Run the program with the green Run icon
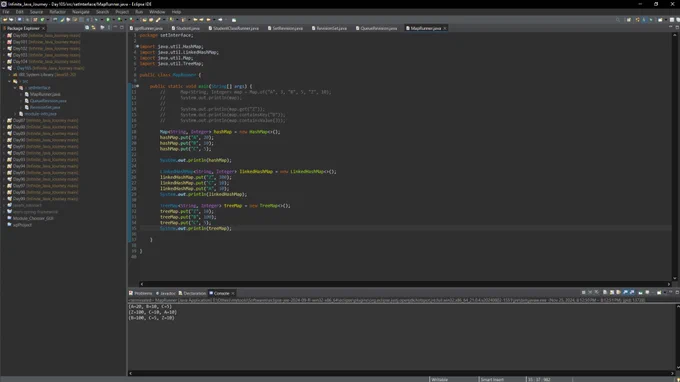Viewport: 680px width, 382px height. 108,20
